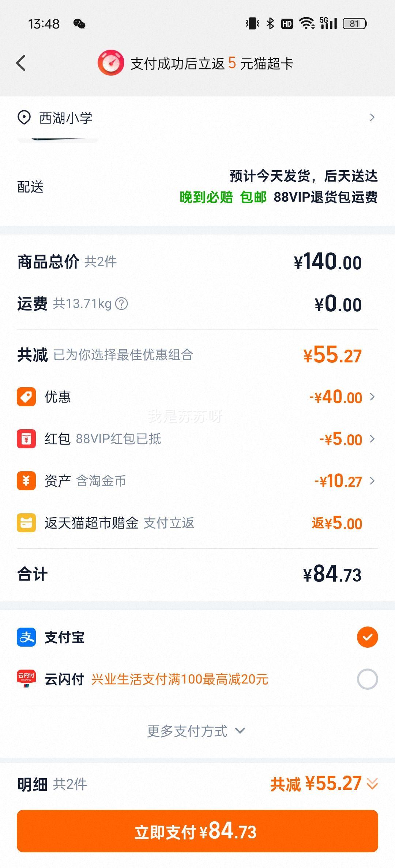Open the 西湖小学 address row
Screen dimensions: 395x868
coord(197,118)
